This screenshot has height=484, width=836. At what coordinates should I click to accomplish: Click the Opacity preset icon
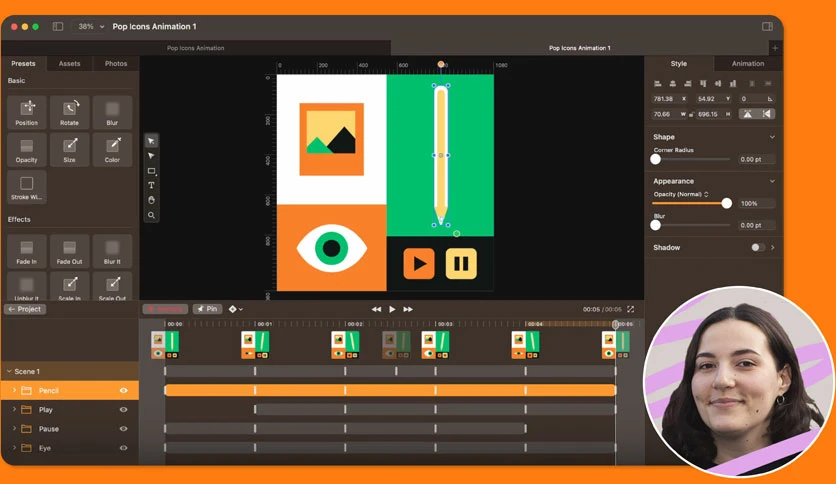(27, 146)
